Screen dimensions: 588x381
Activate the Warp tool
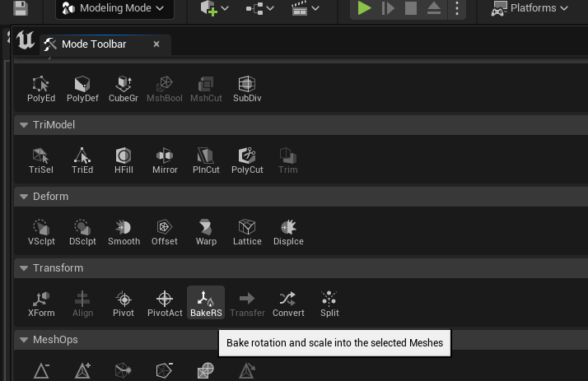[206, 232]
